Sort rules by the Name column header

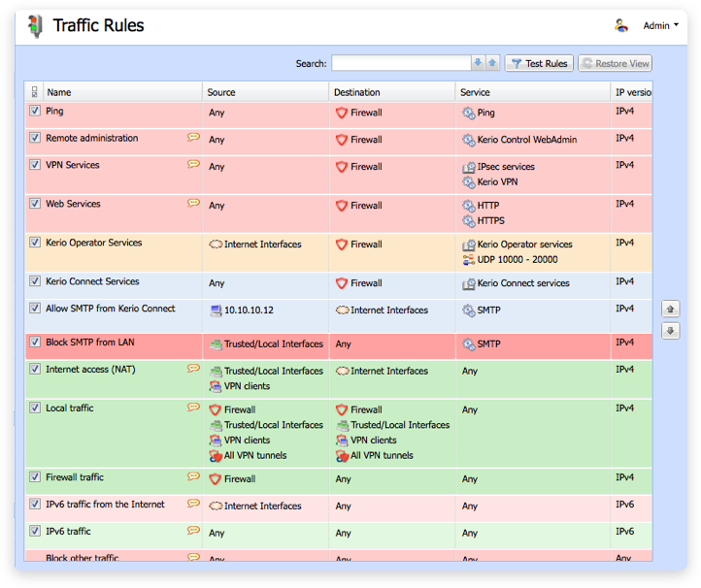click(x=121, y=92)
